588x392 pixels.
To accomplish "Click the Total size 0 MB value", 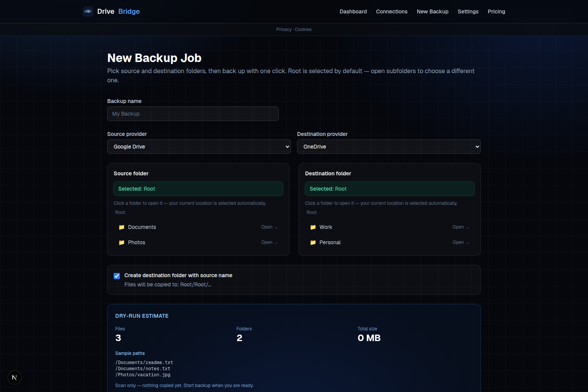I will [369, 338].
